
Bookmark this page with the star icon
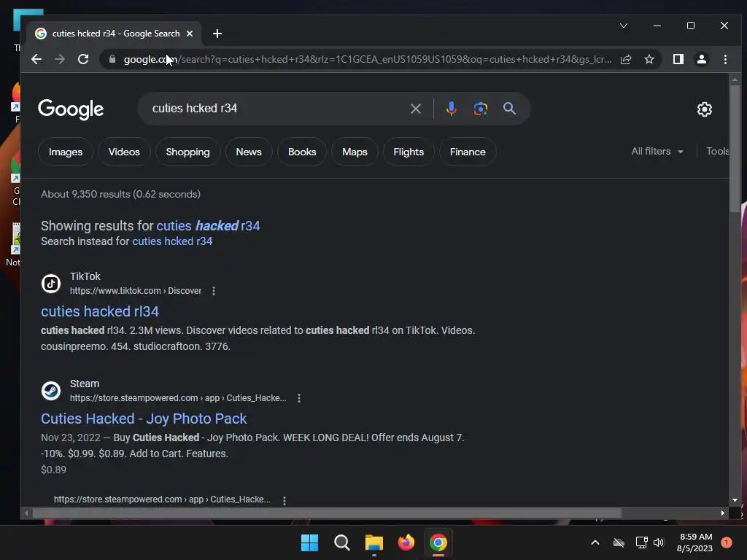coord(649,59)
